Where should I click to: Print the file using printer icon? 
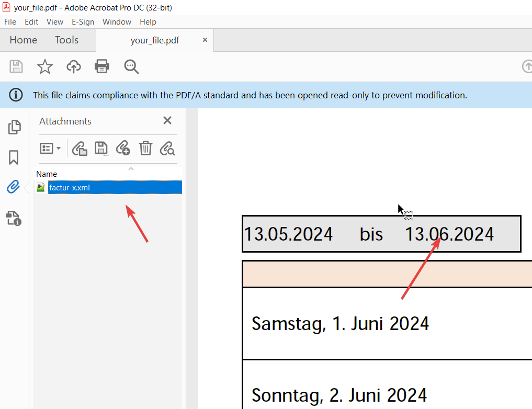pos(102,66)
